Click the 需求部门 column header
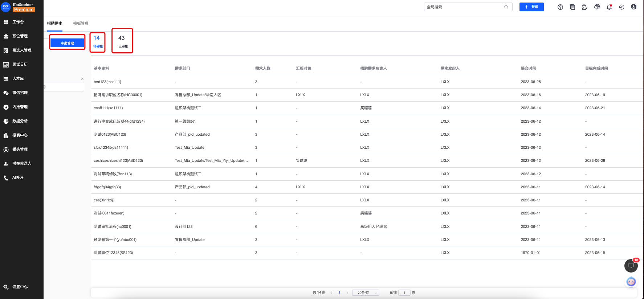Viewport: 644px width, 299px height. (x=182, y=69)
